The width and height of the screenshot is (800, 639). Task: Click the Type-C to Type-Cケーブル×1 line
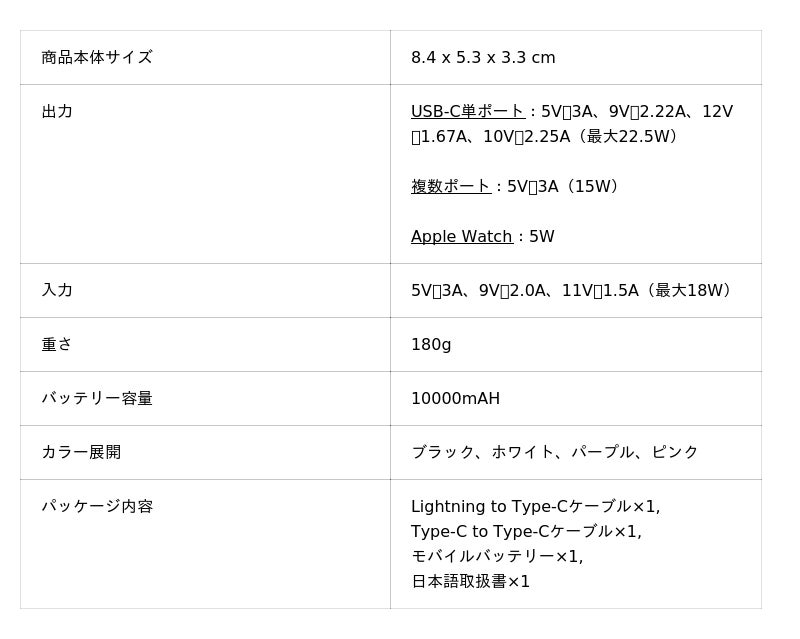tap(526, 531)
